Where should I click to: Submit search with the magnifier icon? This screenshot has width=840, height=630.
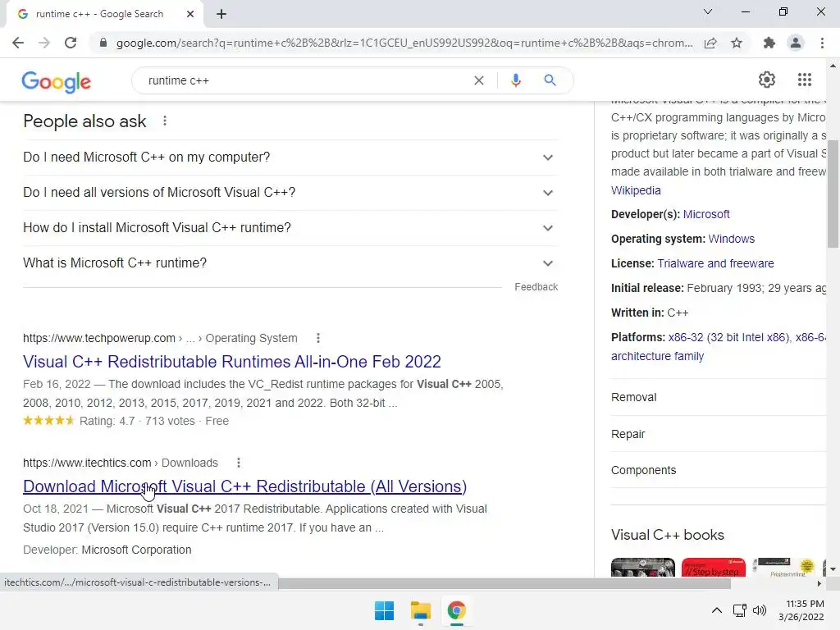coord(550,80)
